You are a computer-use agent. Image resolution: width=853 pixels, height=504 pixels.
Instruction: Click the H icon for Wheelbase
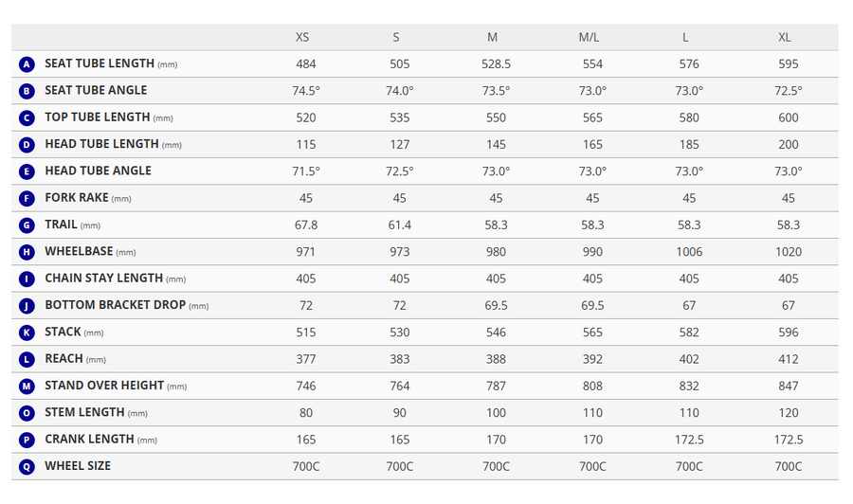[x=27, y=252]
